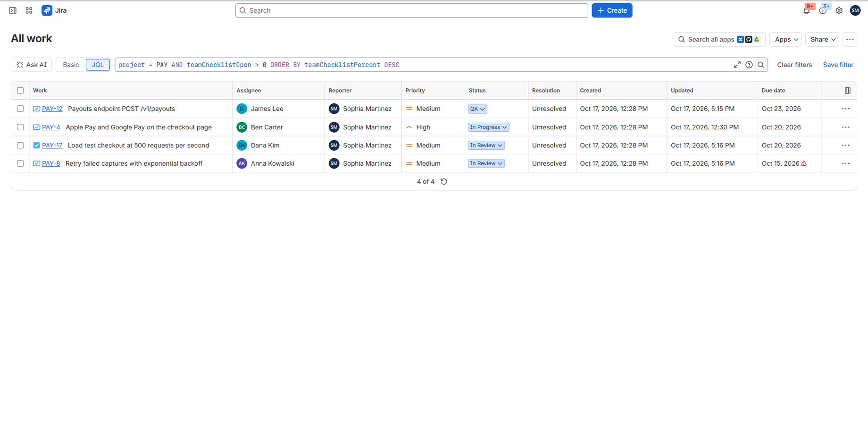
Task: Check the PAY-12 row checkbox
Action: 20,109
